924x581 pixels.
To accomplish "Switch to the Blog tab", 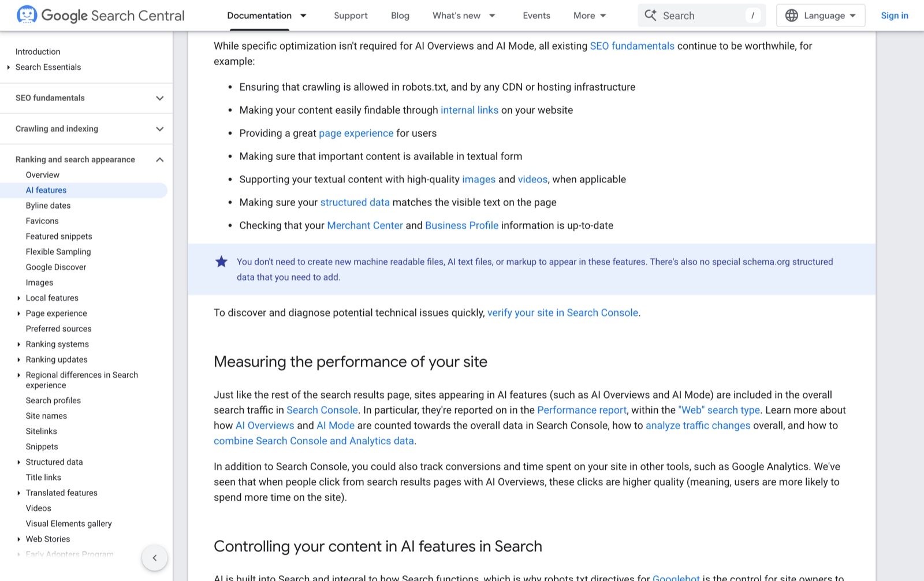I will (400, 16).
